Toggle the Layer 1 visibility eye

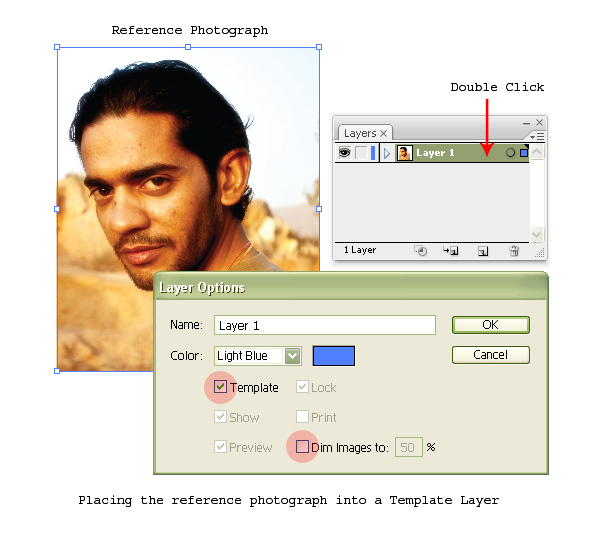pyautogui.click(x=344, y=153)
